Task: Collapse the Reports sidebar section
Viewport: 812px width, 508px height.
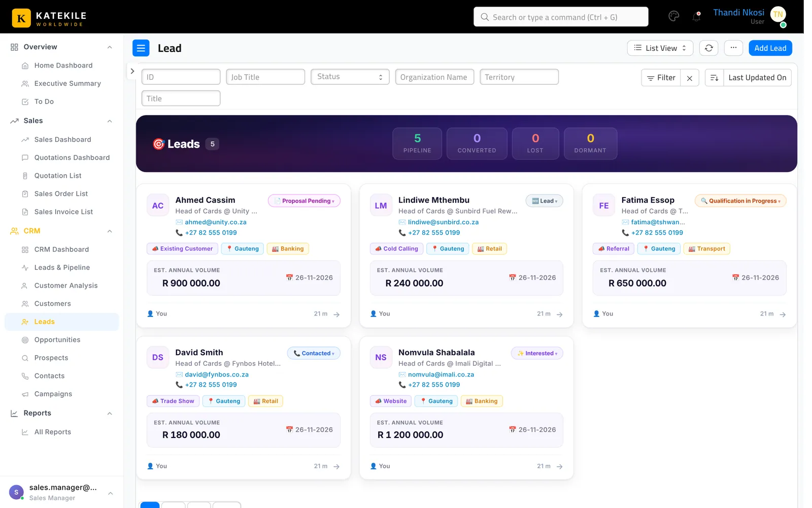Action: (110, 414)
